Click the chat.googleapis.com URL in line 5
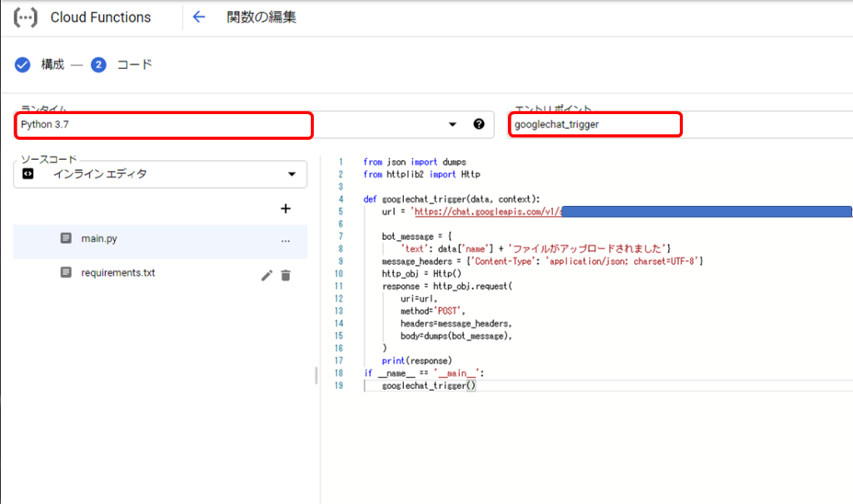The height and width of the screenshot is (504, 853). (x=488, y=212)
